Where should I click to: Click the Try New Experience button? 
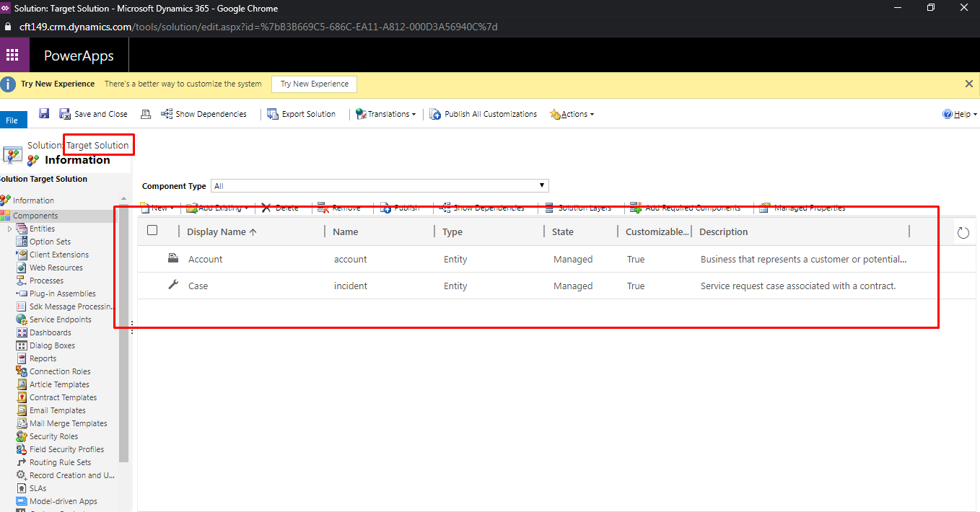click(x=314, y=84)
